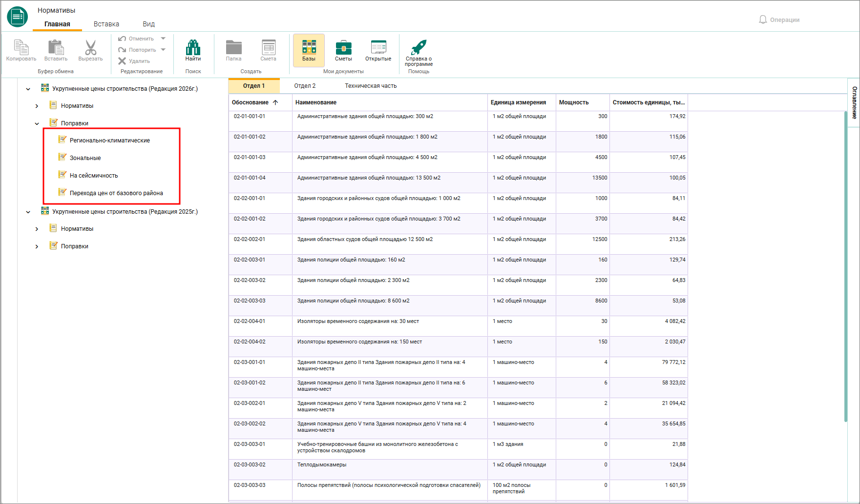Expand Нормативы under Редакция 2025г
This screenshot has width=860, height=504.
point(37,229)
